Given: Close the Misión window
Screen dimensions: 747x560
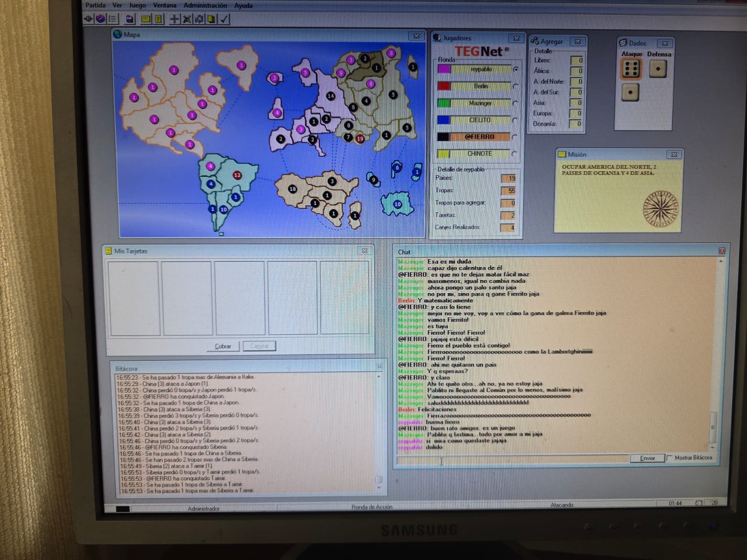Looking at the screenshot, I should [674, 154].
